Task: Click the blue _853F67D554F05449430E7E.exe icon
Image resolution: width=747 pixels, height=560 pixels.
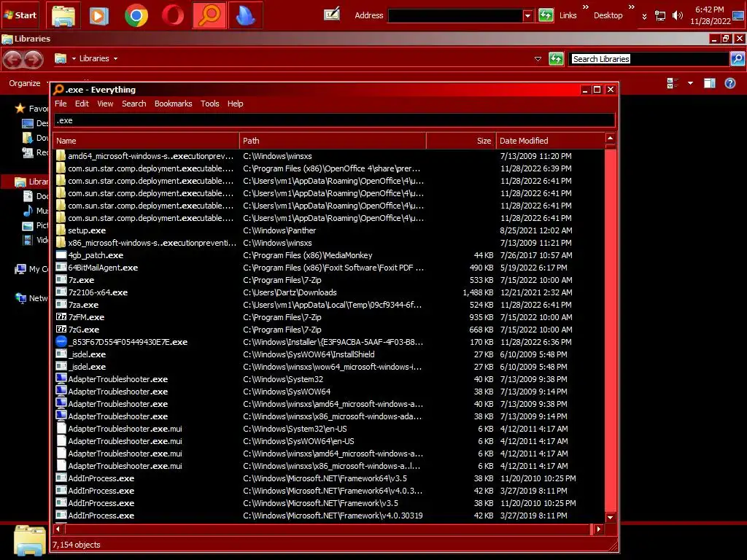Action: tap(61, 341)
